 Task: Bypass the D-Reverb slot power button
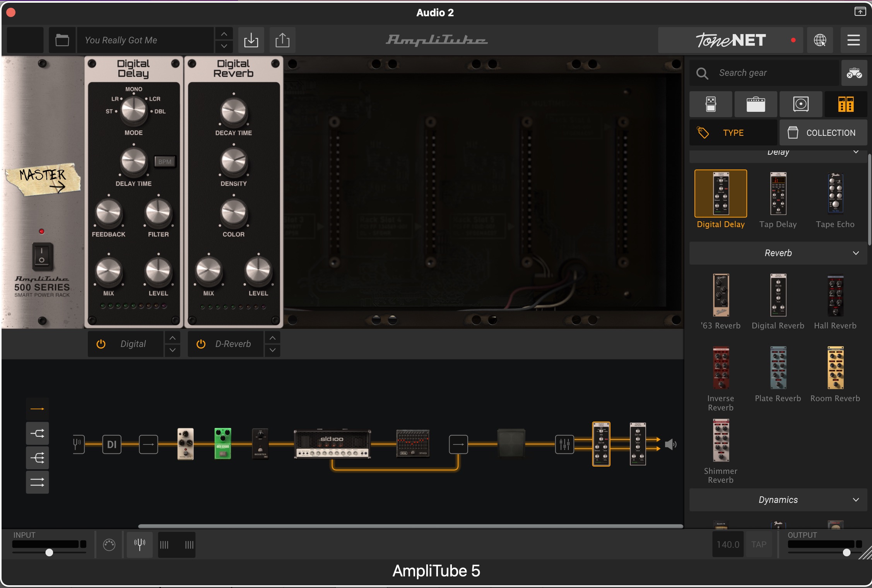pyautogui.click(x=201, y=344)
